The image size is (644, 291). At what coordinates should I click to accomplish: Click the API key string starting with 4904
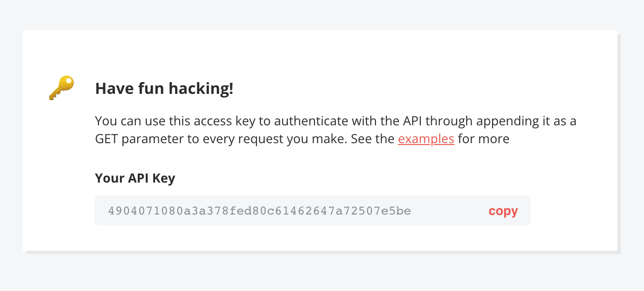[x=259, y=211]
